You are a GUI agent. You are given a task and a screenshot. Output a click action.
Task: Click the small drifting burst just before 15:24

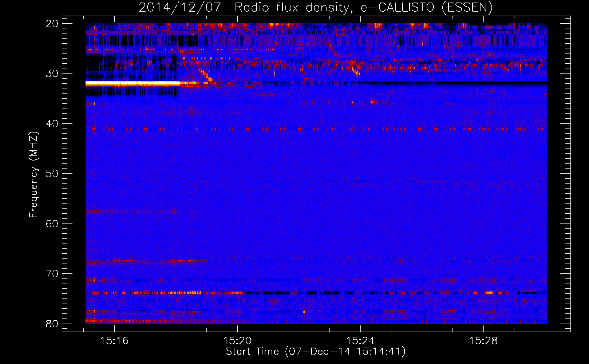point(356,71)
